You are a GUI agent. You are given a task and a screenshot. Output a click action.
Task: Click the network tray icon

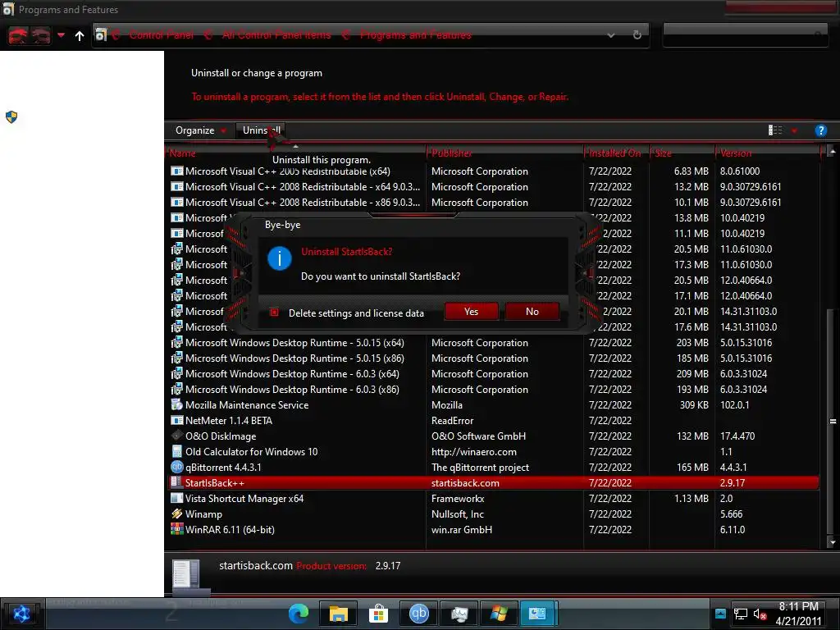(741, 614)
